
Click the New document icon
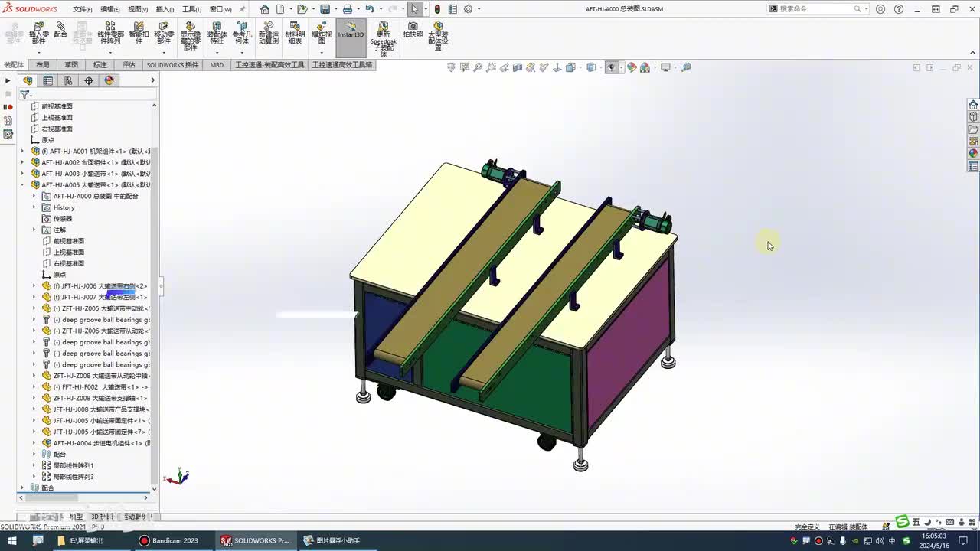tap(281, 9)
